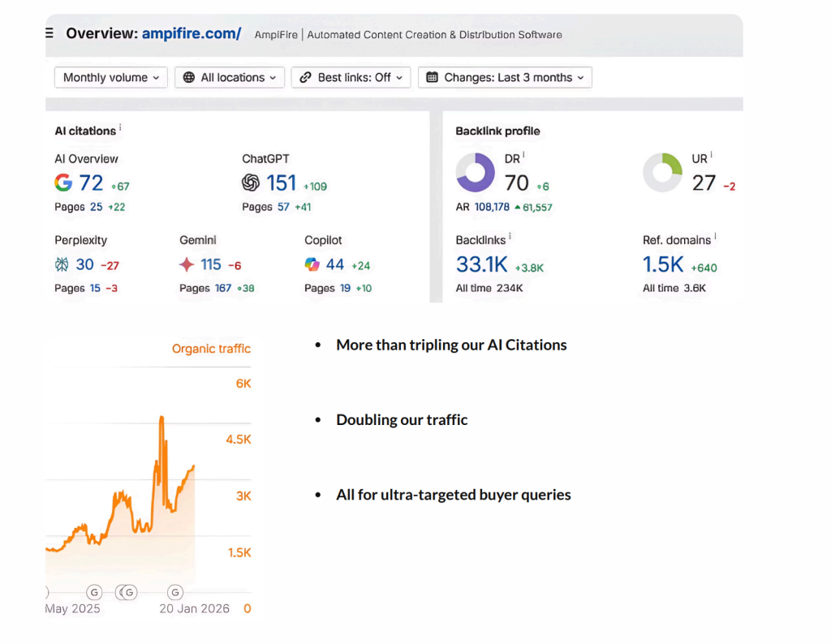831x644 pixels.
Task: Click the info icon next to UR
Action: (711, 155)
